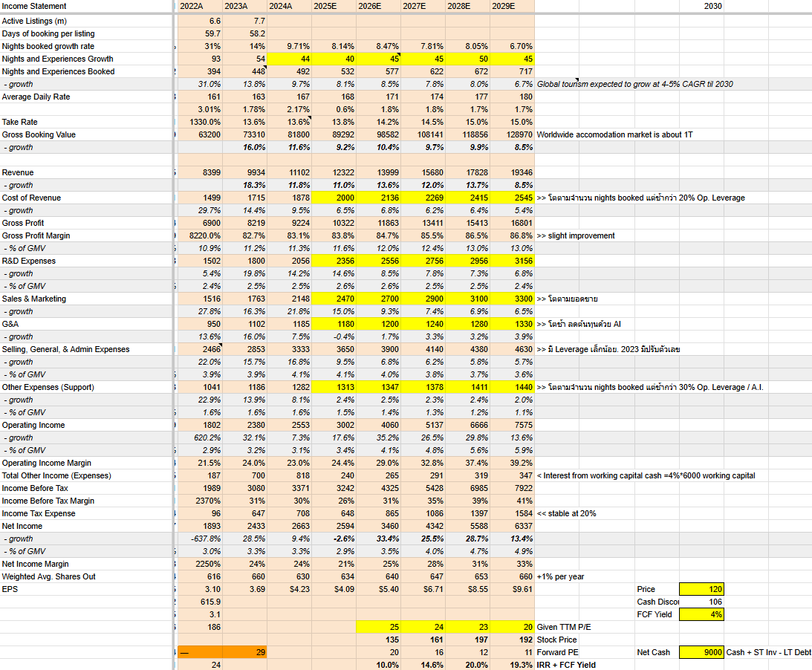812x670 pixels.
Task: Click the 'G&A' row label
Action: coord(10,324)
